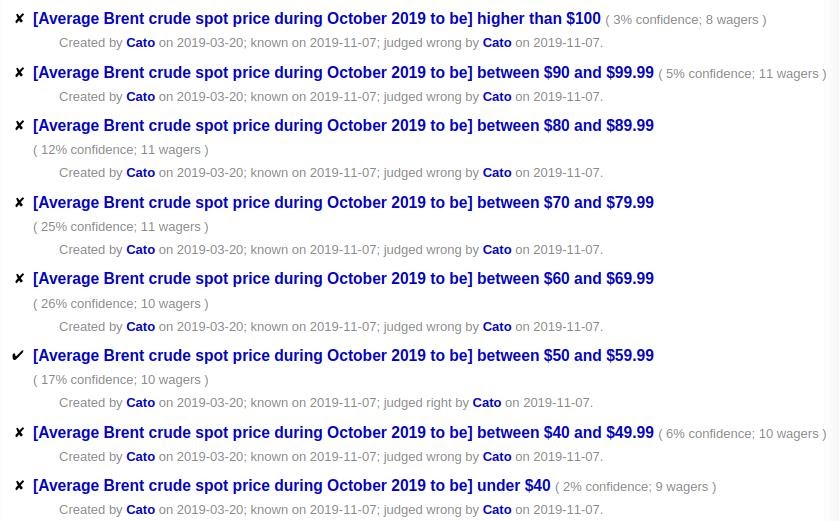Click the X mark beside "$40 and $49.99"
Screen dimensions: 839x521
point(19,433)
